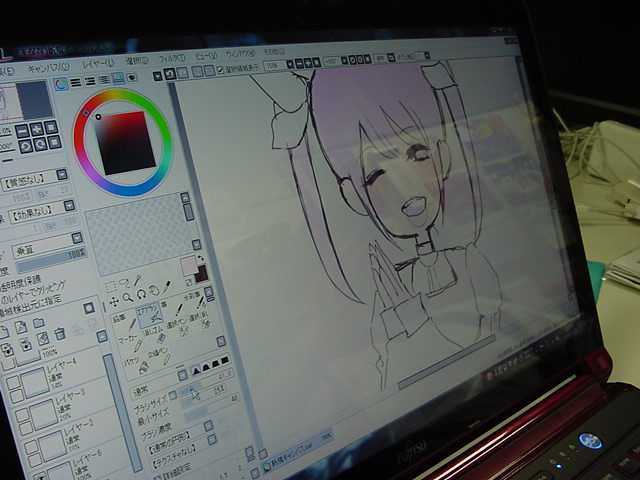The width and height of the screenshot is (640, 480).
Task: Toggle the scratchpad panel button
Action: click(132, 77)
